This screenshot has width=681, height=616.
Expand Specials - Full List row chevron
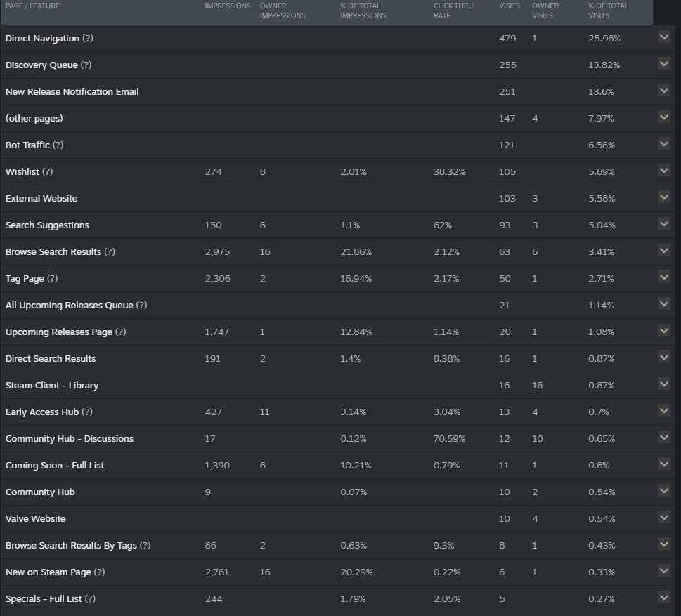tap(663, 598)
